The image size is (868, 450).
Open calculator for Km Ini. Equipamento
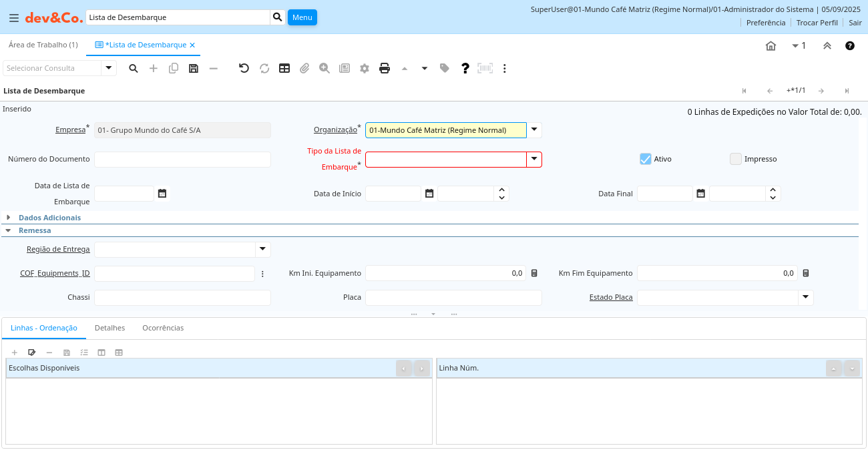(x=534, y=273)
